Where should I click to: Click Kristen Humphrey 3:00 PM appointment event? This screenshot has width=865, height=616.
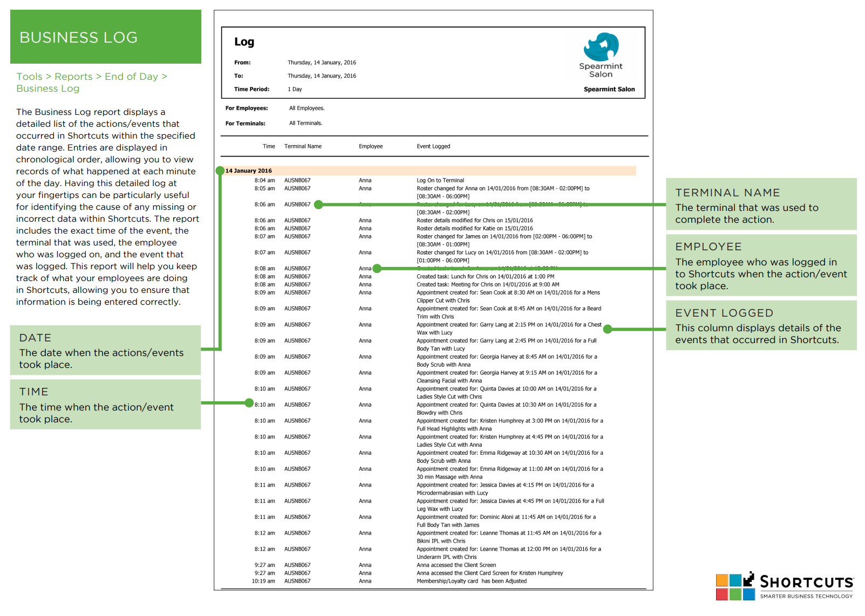510,425
